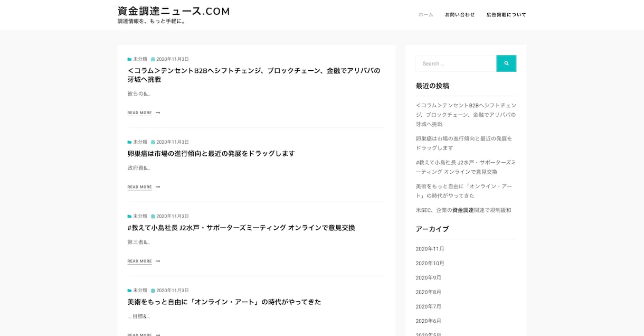Click arrow beside READ MORE under #教えて小島社長 post
This screenshot has width=644, height=336.
pyautogui.click(x=158, y=261)
